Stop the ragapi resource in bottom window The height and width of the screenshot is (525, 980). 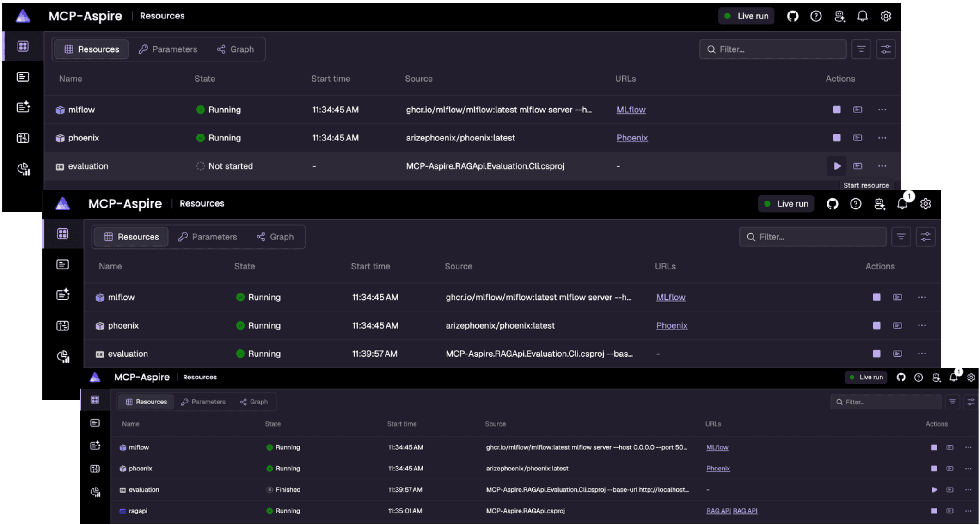934,511
